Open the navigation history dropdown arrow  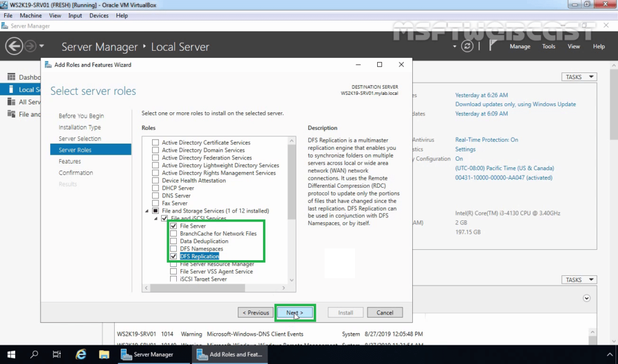(x=42, y=46)
